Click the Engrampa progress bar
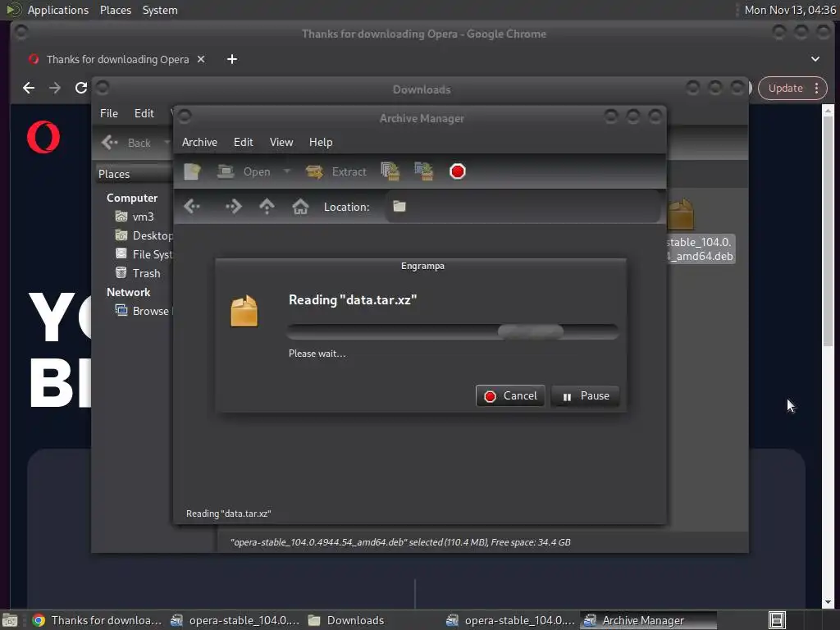 (453, 331)
